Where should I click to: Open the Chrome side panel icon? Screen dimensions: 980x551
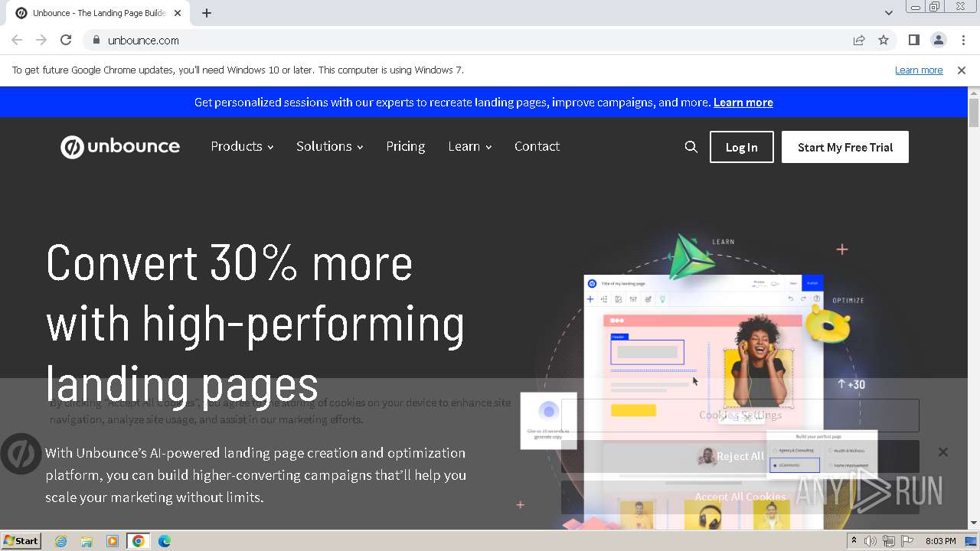click(914, 40)
